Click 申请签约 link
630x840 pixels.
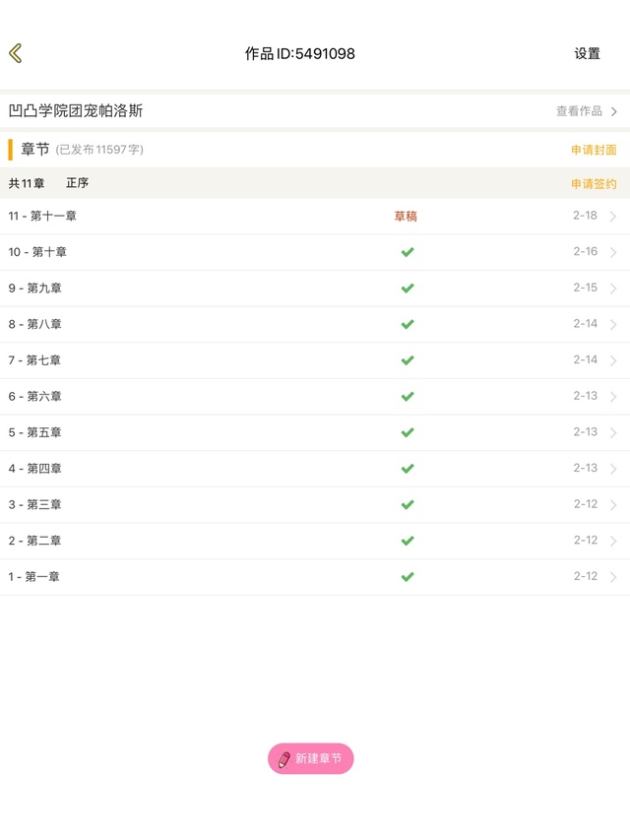[594, 184]
